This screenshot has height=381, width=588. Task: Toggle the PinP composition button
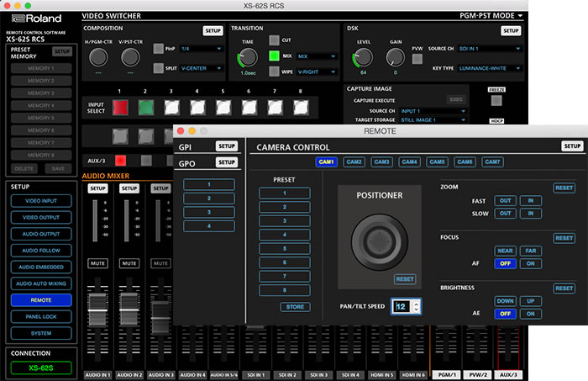[x=158, y=49]
